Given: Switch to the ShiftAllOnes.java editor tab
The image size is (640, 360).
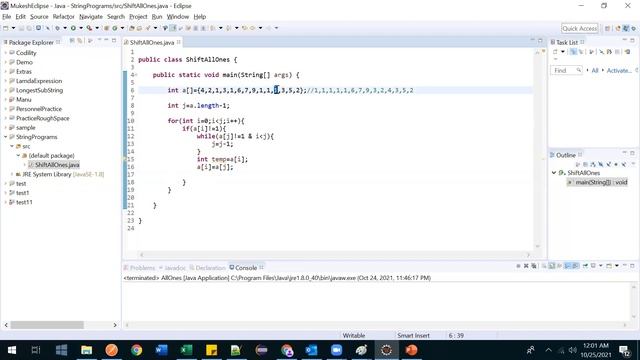Looking at the screenshot, I should 151,42.
